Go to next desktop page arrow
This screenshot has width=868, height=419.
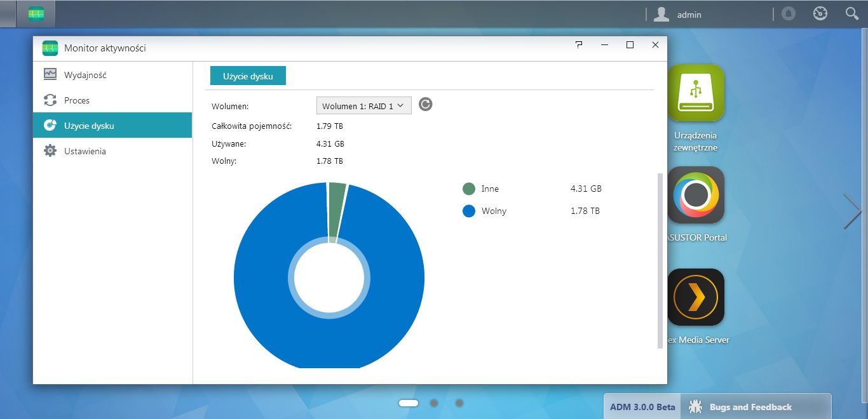pyautogui.click(x=852, y=211)
